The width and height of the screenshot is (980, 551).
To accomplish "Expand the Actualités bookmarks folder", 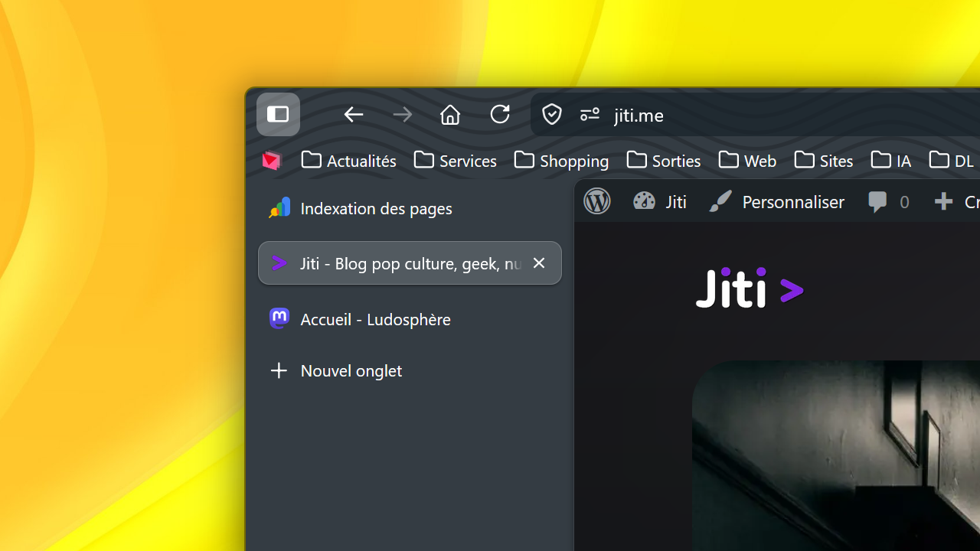I will (349, 161).
